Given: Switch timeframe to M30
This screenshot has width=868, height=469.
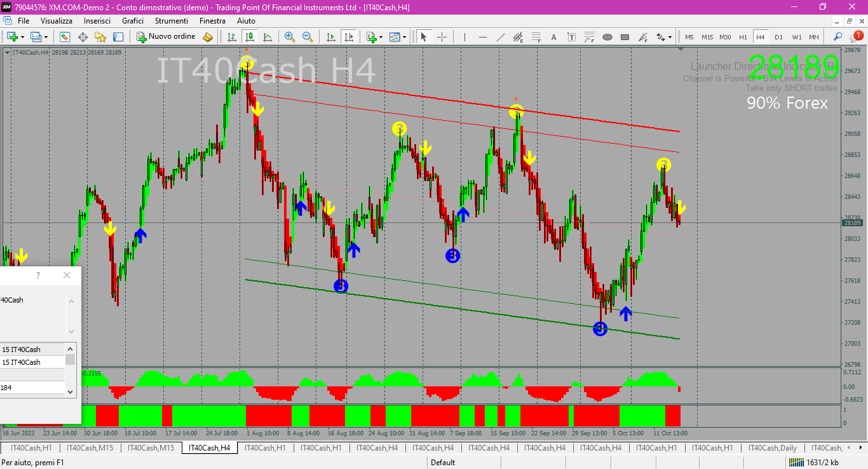Looking at the screenshot, I should tap(726, 37).
